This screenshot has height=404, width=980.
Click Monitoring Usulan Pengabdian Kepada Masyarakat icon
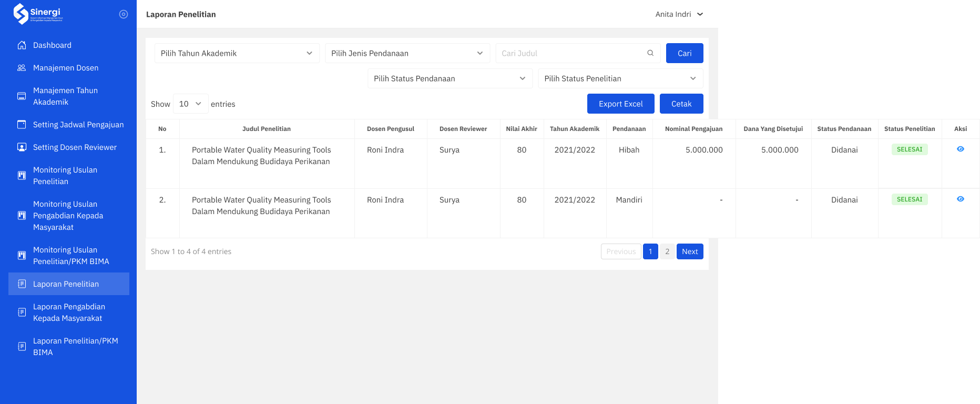click(22, 216)
